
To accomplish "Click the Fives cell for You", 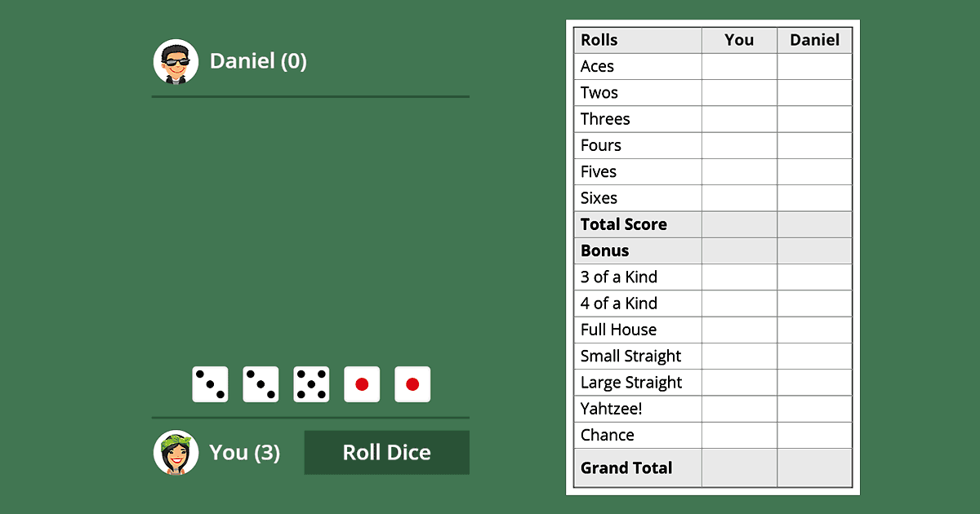I will (x=739, y=171).
